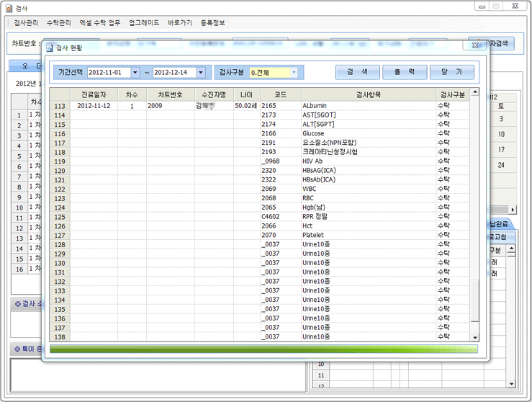This screenshot has width=532, height=402.
Task: Click the 검사 현황 dialog title icon
Action: click(x=49, y=48)
